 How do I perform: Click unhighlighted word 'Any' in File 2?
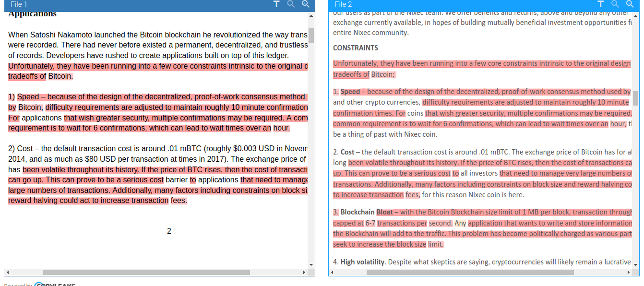click(460, 223)
